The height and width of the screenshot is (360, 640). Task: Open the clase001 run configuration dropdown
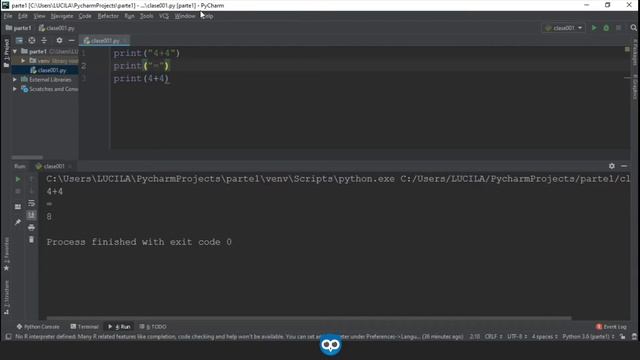(x=564, y=28)
